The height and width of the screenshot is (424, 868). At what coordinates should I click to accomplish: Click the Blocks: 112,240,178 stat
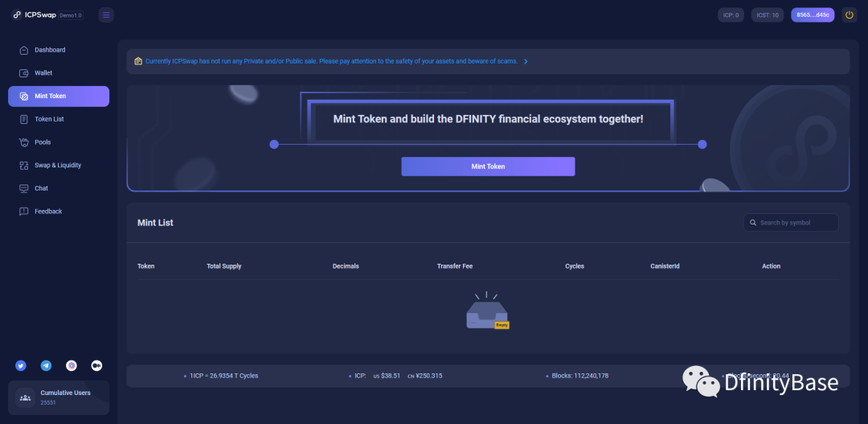point(579,376)
